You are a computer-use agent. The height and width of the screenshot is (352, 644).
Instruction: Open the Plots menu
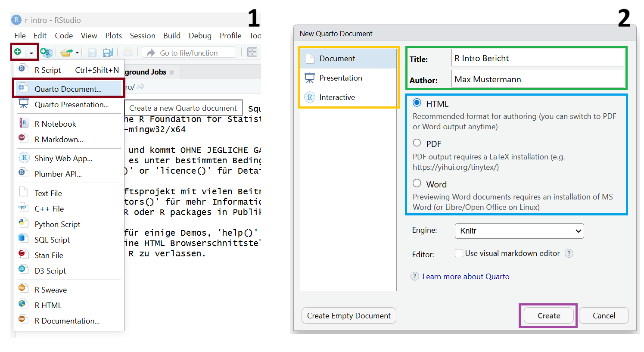[114, 36]
